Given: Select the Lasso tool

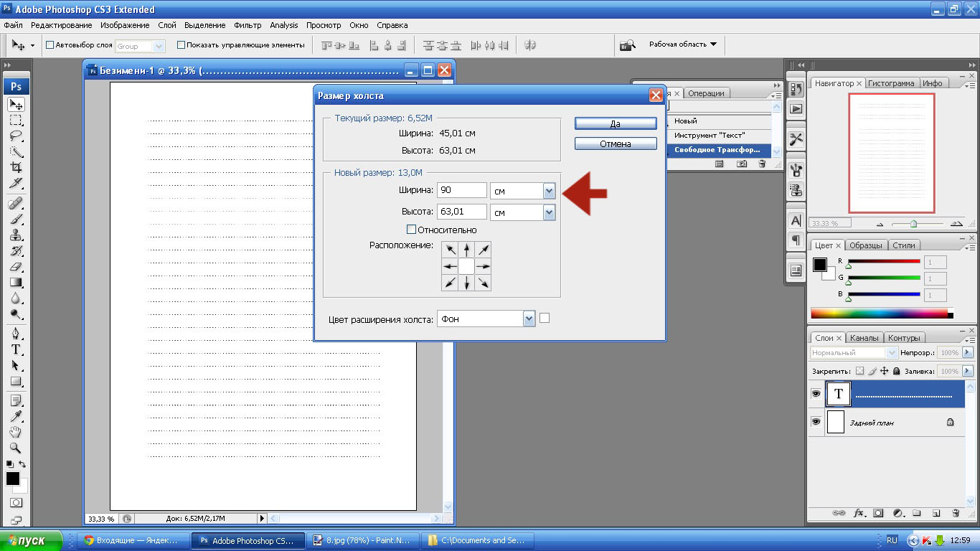Looking at the screenshot, I should (16, 136).
